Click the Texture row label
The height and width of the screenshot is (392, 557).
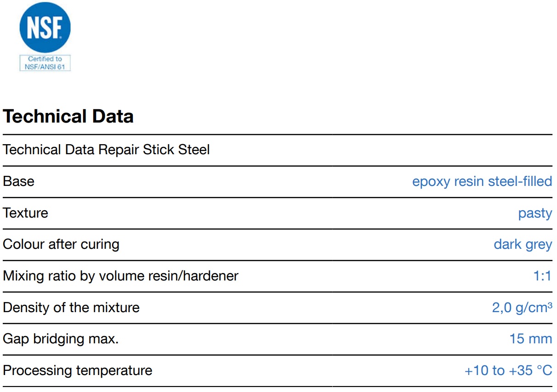[25, 213]
